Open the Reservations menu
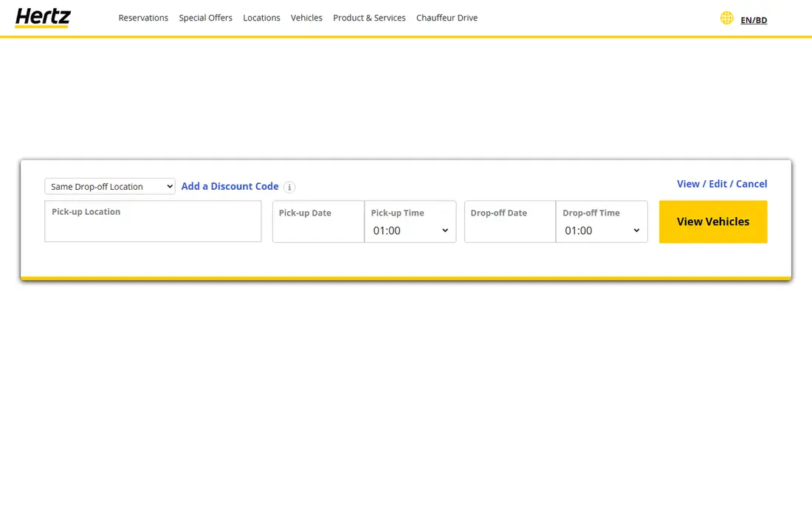812x508 pixels. (x=143, y=18)
